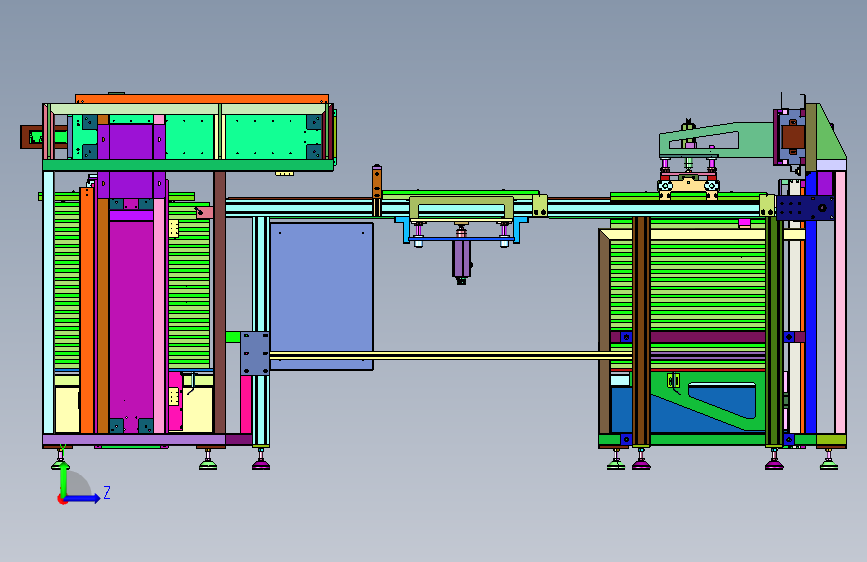
Task: Select the dark navy mounting plate with holes
Action: pyautogui.click(x=805, y=208)
